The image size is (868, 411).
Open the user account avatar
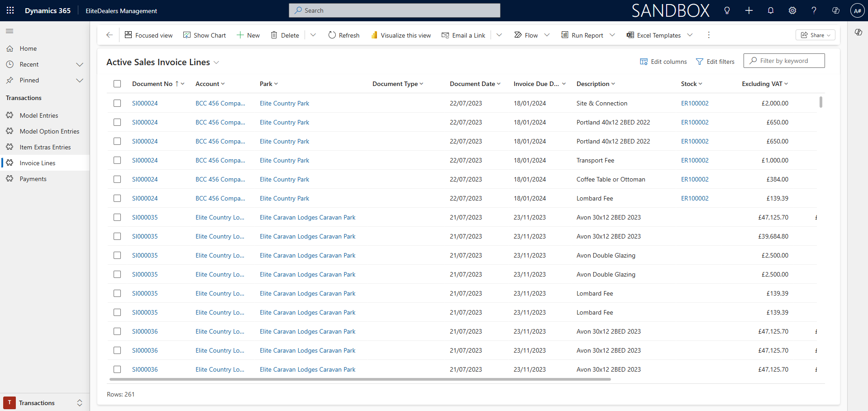coord(857,10)
